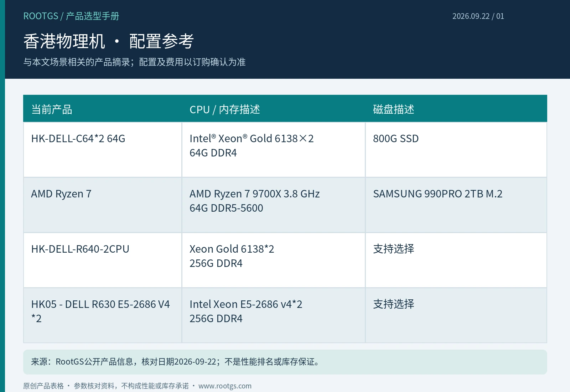Screen dimensions: 570x392
Task: Select the "HK-DELL-R640-2CPU" product cell
Action: coord(103,260)
